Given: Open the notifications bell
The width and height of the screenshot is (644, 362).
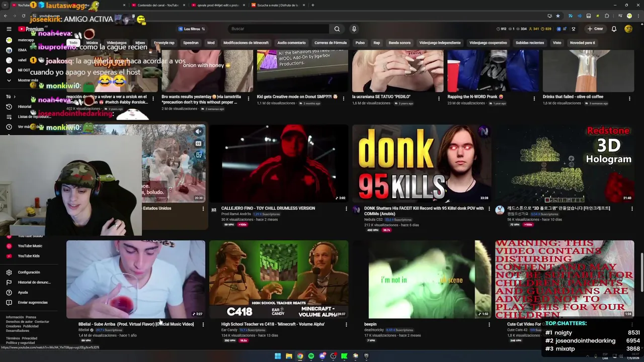Looking at the screenshot, I should 614,29.
